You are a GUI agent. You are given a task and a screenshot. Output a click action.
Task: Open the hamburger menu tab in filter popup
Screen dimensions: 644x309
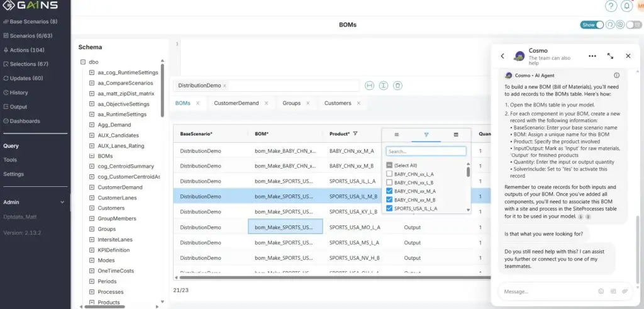point(396,134)
